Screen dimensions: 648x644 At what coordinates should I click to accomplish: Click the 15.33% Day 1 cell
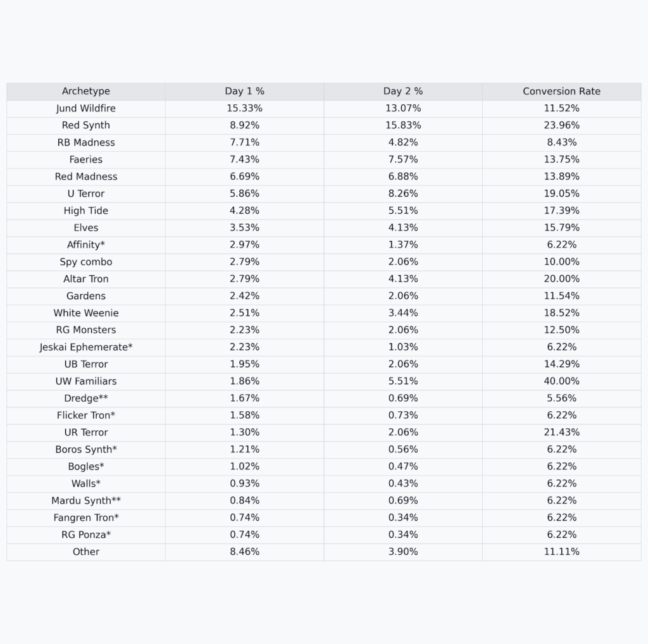tap(244, 108)
